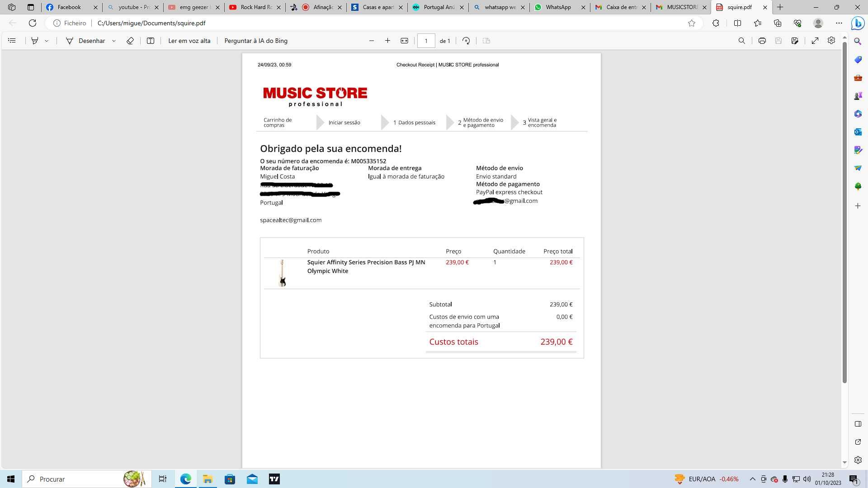Open the PDF table of contents icon
Viewport: 868px width, 488px height.
pos(12,41)
